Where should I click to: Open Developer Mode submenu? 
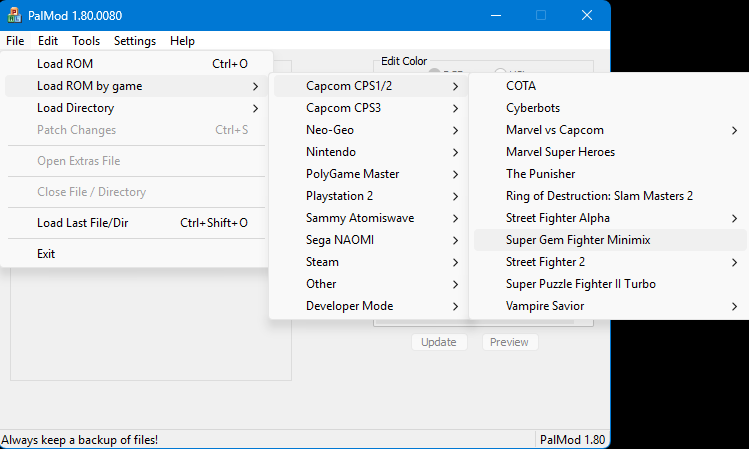pos(349,306)
